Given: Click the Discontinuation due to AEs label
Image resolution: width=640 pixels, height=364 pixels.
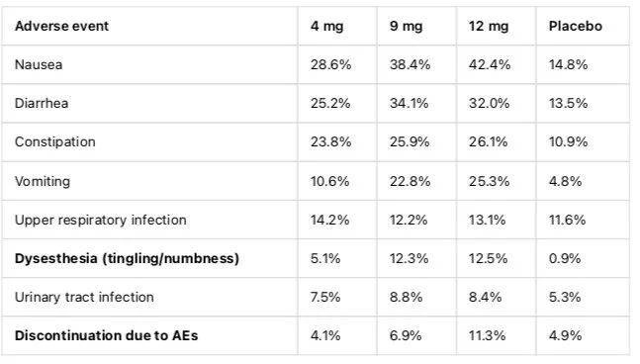Looking at the screenshot, I should coord(106,335).
